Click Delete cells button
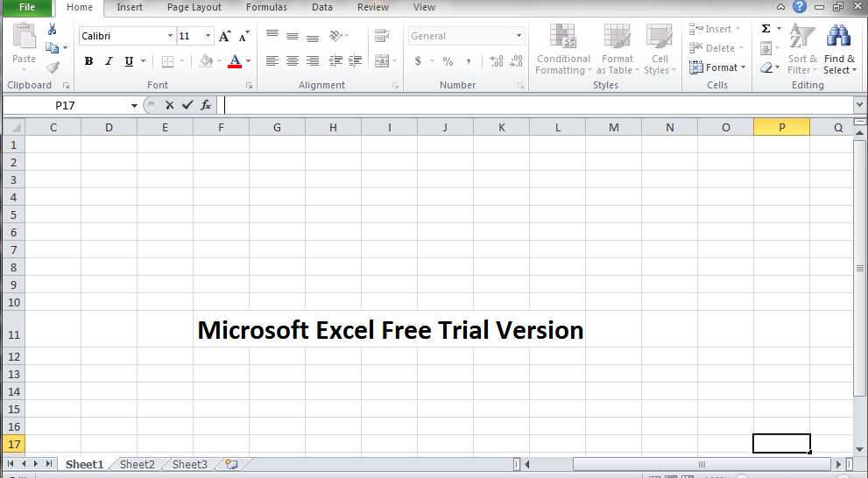 (x=716, y=48)
